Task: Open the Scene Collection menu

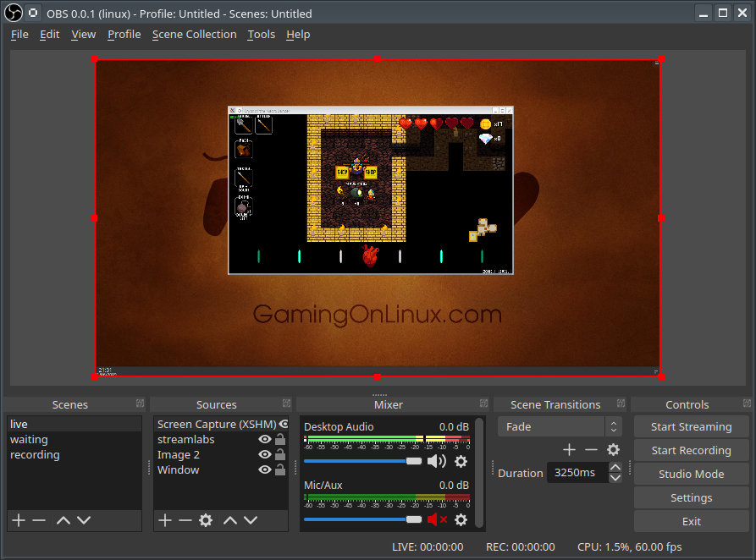Action: click(x=195, y=34)
